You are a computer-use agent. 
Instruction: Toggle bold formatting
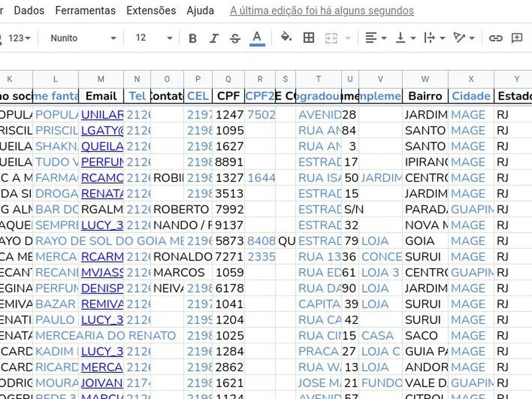pos(193,38)
